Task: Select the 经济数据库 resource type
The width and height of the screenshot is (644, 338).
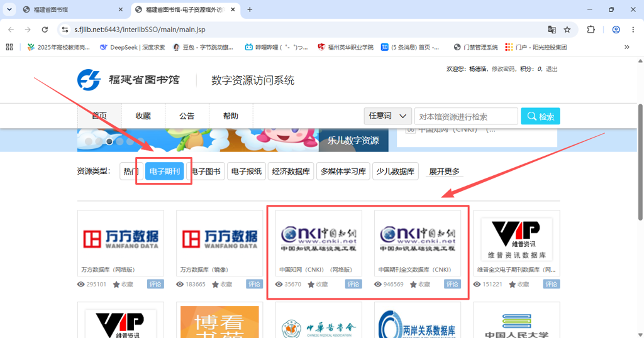Action: (291, 171)
